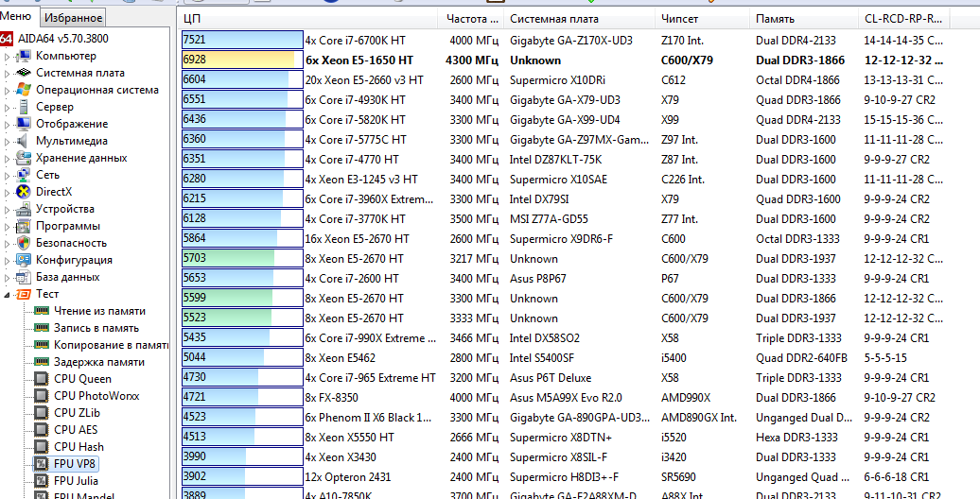The image size is (980, 499).
Task: Click the Операционная система Windows flag icon
Action: coord(25,90)
